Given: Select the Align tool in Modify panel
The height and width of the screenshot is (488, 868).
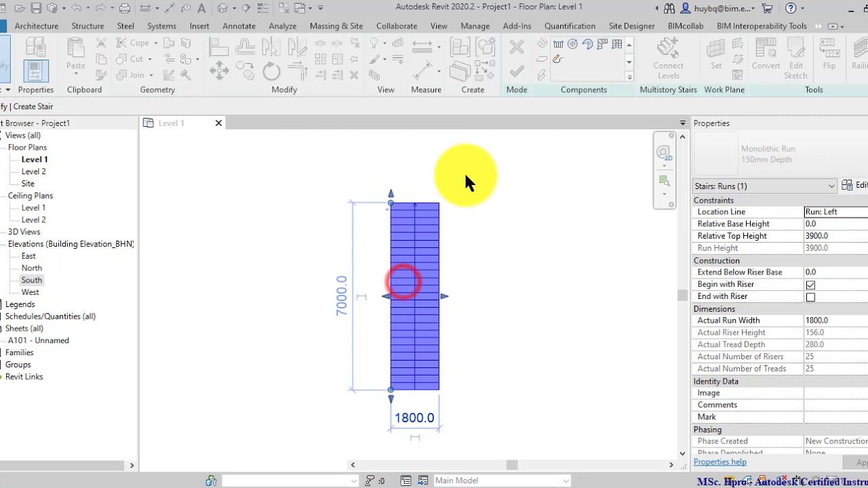Looking at the screenshot, I should [x=218, y=46].
